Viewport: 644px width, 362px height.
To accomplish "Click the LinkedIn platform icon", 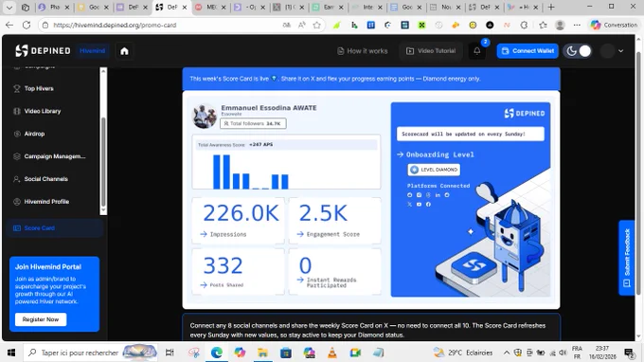I will (x=438, y=195).
